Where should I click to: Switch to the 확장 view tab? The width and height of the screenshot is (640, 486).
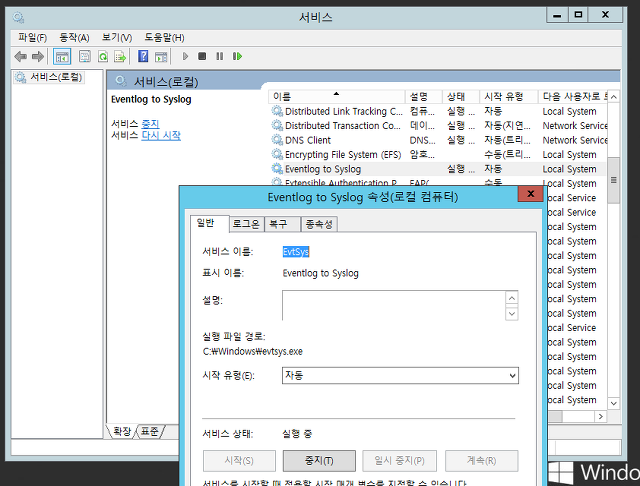122,431
